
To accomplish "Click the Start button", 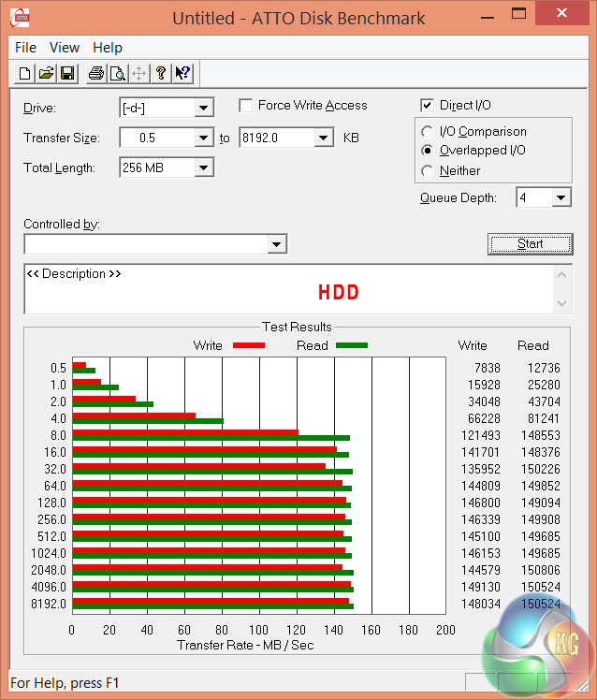I will pyautogui.click(x=531, y=244).
